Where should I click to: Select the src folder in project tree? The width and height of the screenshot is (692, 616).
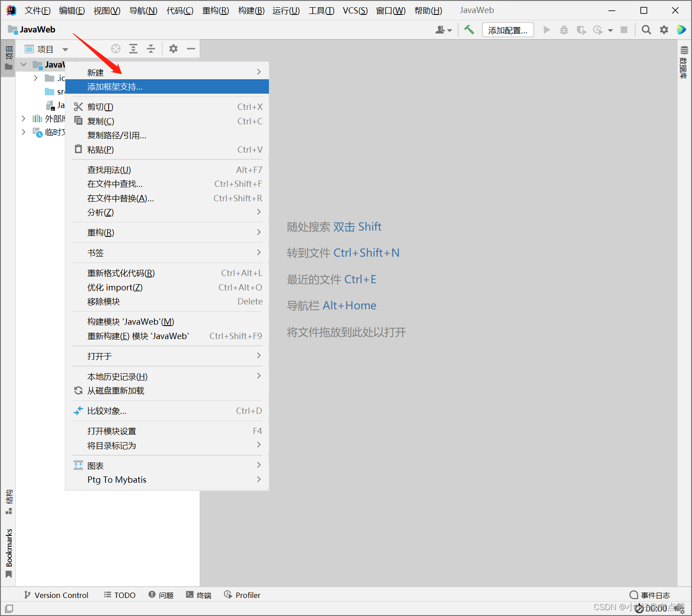(x=55, y=92)
